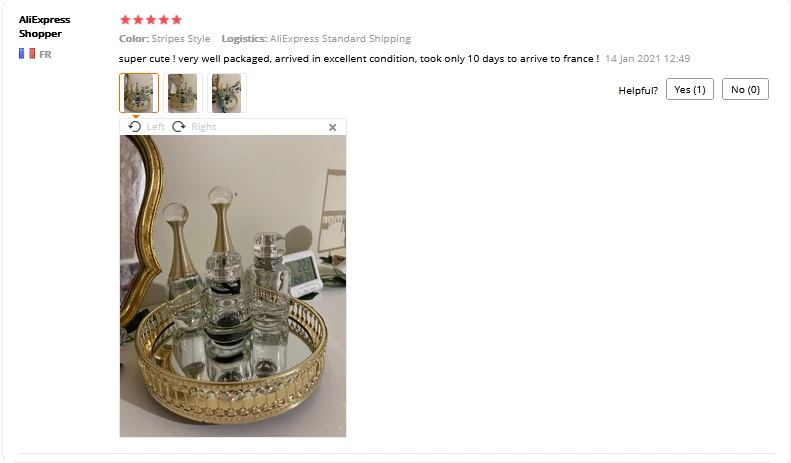The image size is (791, 463).
Task: Click the rotate left arrow icon
Action: [134, 127]
